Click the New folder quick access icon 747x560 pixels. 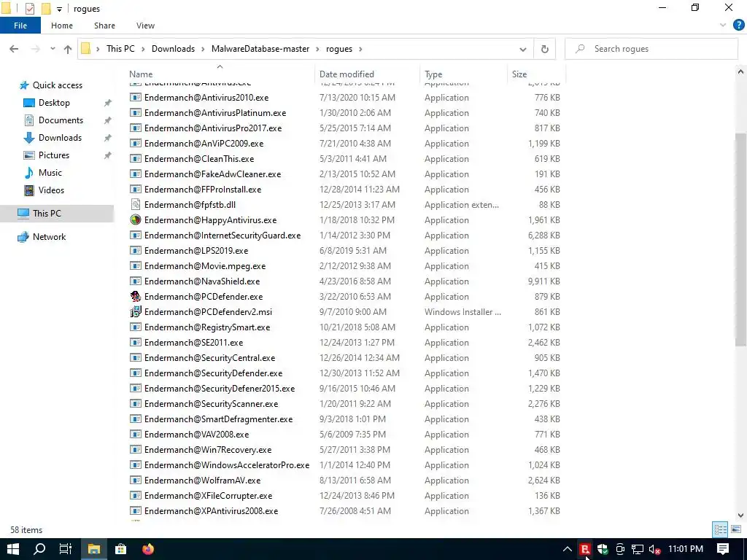[x=46, y=9]
